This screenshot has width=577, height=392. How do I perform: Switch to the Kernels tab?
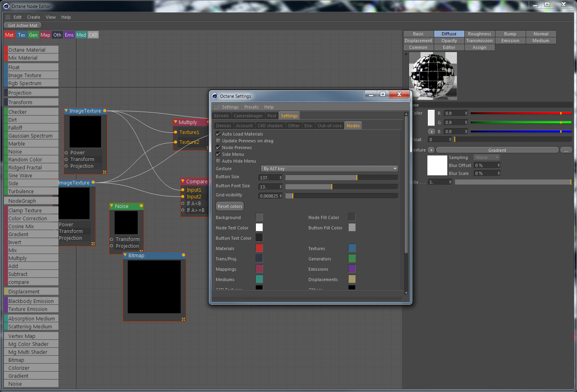(x=221, y=116)
